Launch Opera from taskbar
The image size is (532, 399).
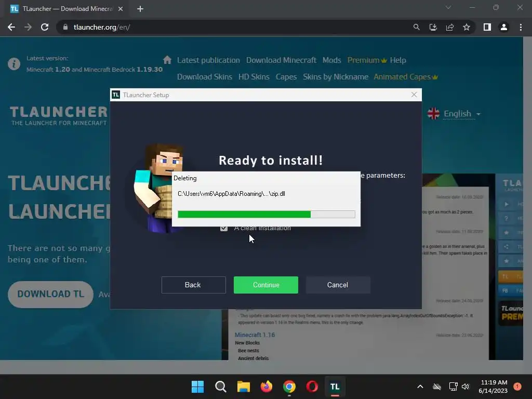click(x=312, y=387)
